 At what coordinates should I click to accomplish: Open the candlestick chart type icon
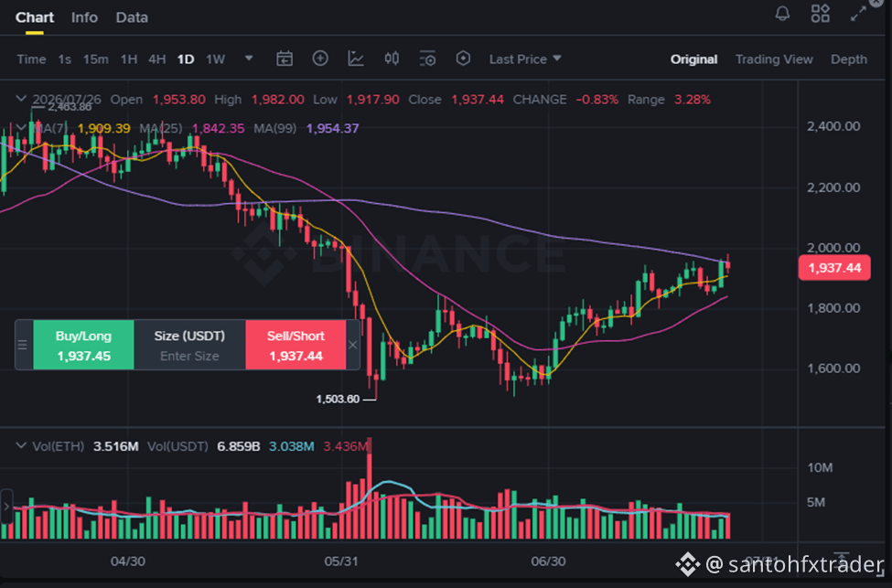(x=392, y=59)
